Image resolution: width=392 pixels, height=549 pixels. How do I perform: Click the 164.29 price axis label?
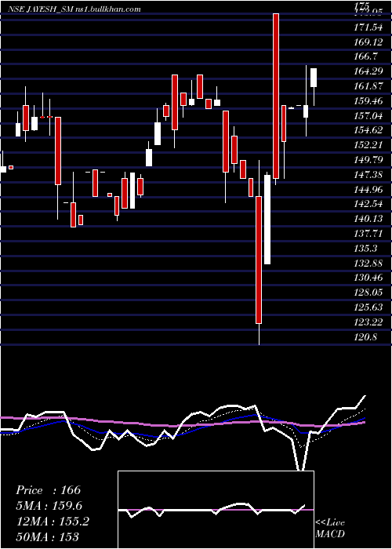[368, 72]
